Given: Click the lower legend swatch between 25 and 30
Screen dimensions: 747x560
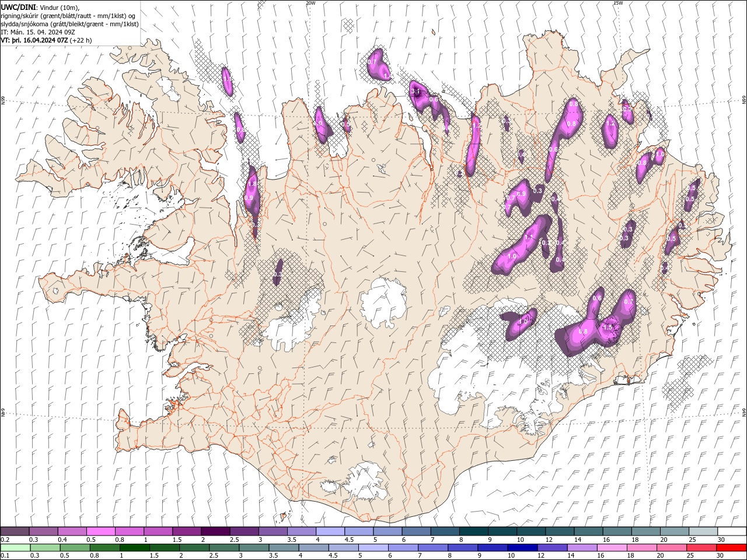Looking at the screenshot, I should click(x=701, y=548).
